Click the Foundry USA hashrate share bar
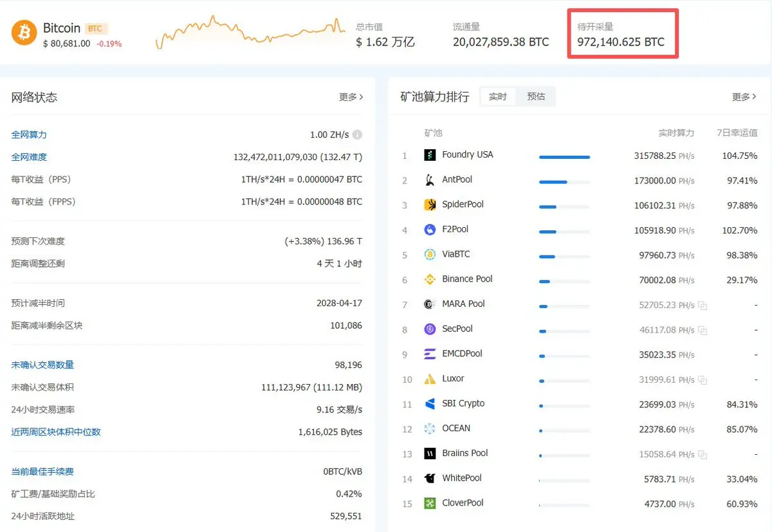 click(564, 157)
